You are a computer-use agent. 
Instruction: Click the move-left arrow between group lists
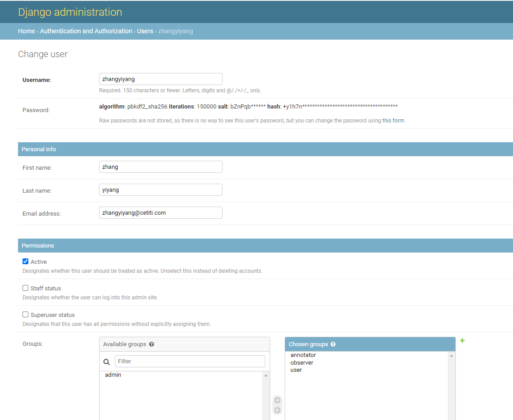[277, 410]
